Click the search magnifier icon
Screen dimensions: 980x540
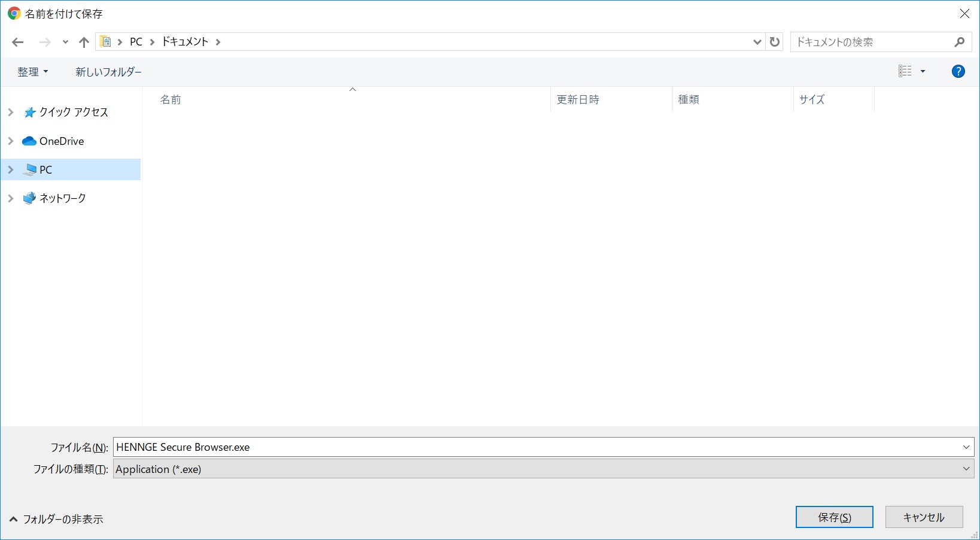(960, 42)
